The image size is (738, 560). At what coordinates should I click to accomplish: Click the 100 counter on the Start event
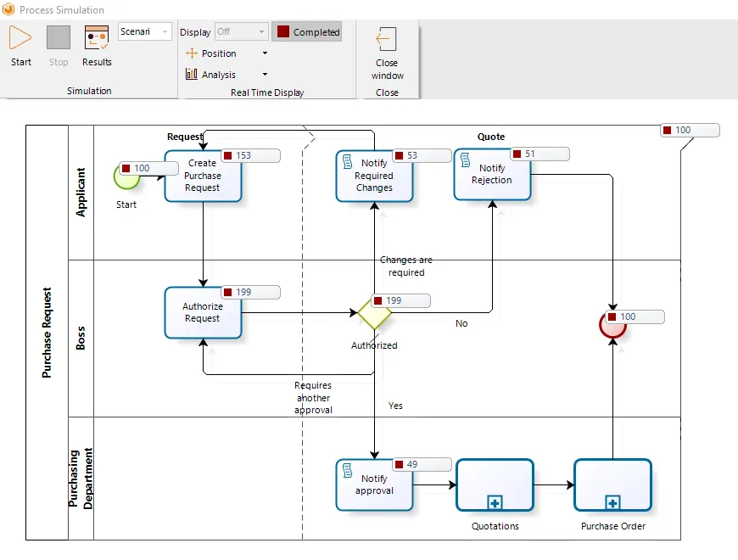(x=148, y=168)
